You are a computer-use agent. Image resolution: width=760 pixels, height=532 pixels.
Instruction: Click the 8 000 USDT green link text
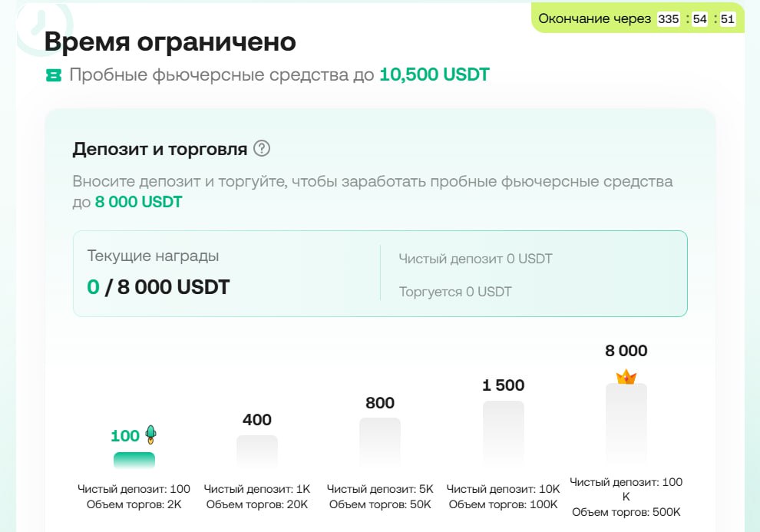[x=139, y=202]
